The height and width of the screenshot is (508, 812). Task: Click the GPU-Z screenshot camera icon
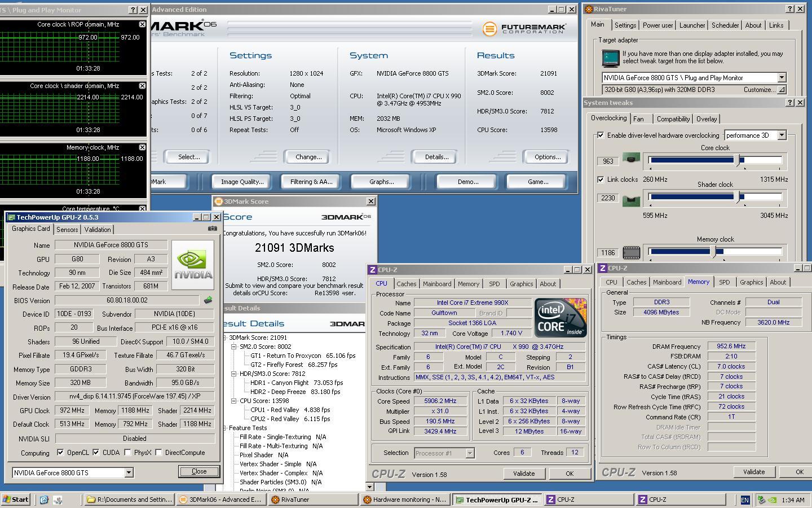[212, 229]
